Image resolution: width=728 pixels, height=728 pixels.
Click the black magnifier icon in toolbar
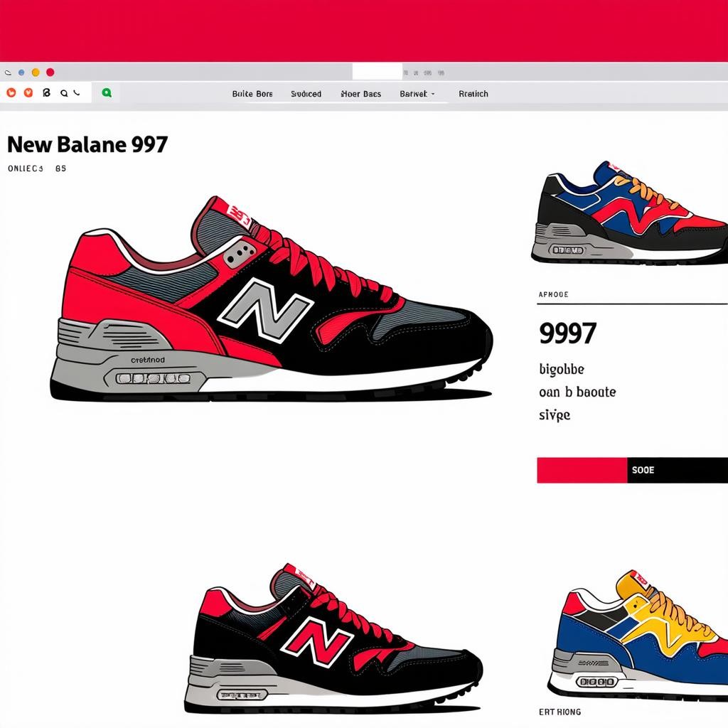coord(64,92)
